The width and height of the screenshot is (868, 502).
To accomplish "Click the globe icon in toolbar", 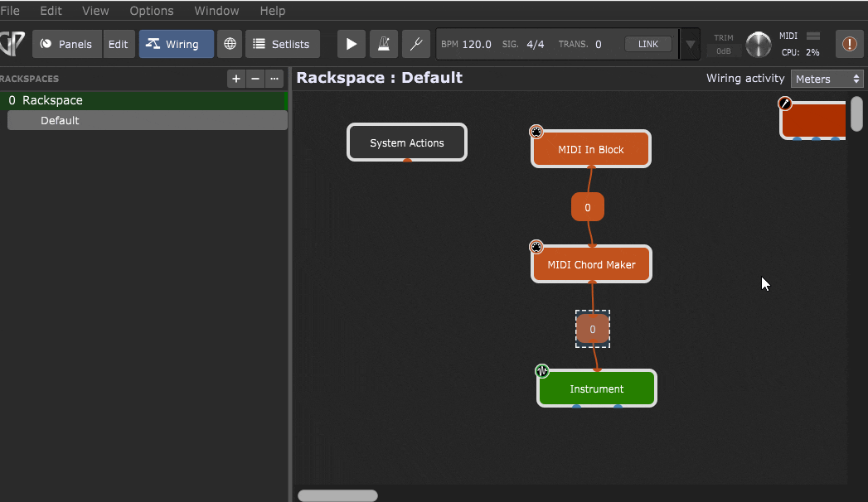I will click(230, 44).
